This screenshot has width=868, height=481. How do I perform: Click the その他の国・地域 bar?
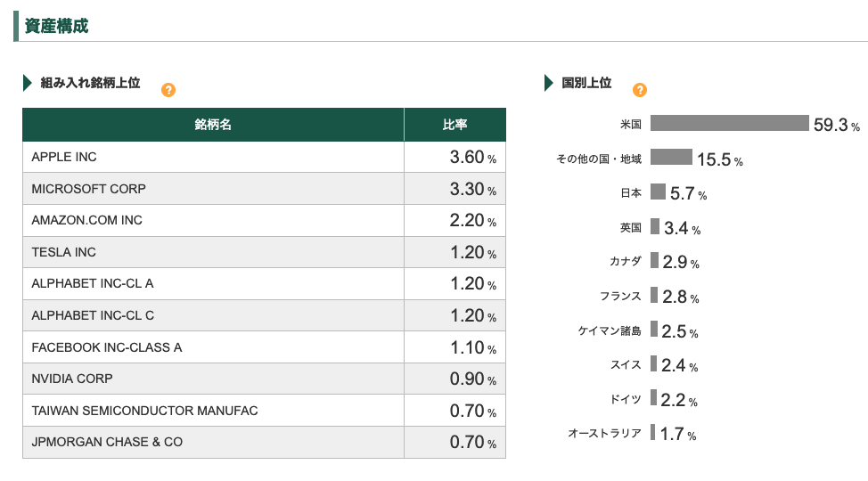(x=671, y=157)
